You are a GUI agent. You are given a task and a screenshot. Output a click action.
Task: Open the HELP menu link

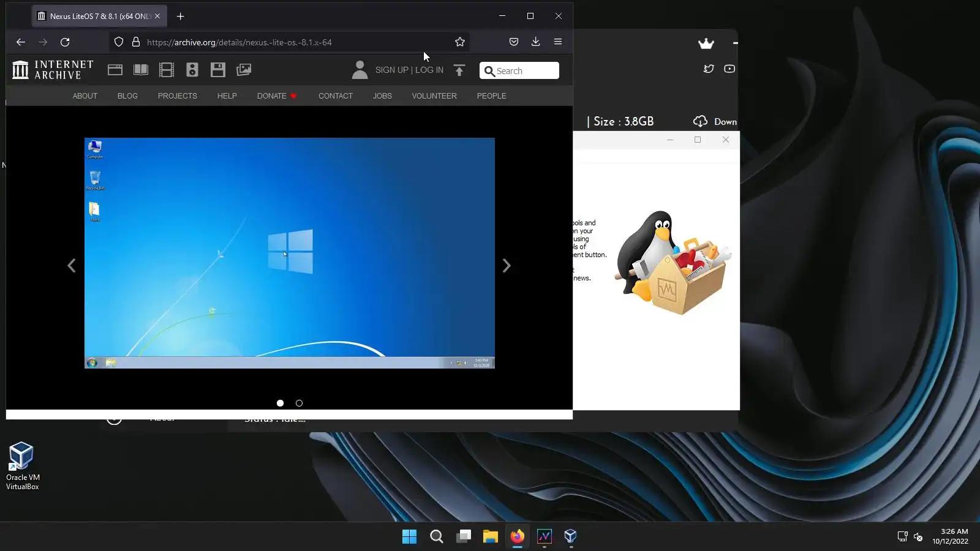[227, 96]
